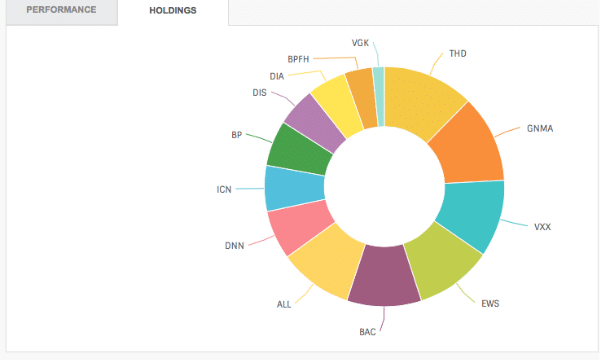
Task: Click the BAC ticker label
Action: tap(367, 332)
